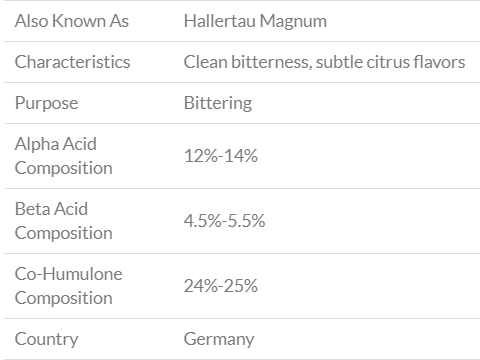Click the 'Bittering' value
The width and height of the screenshot is (480, 360).
click(x=218, y=103)
